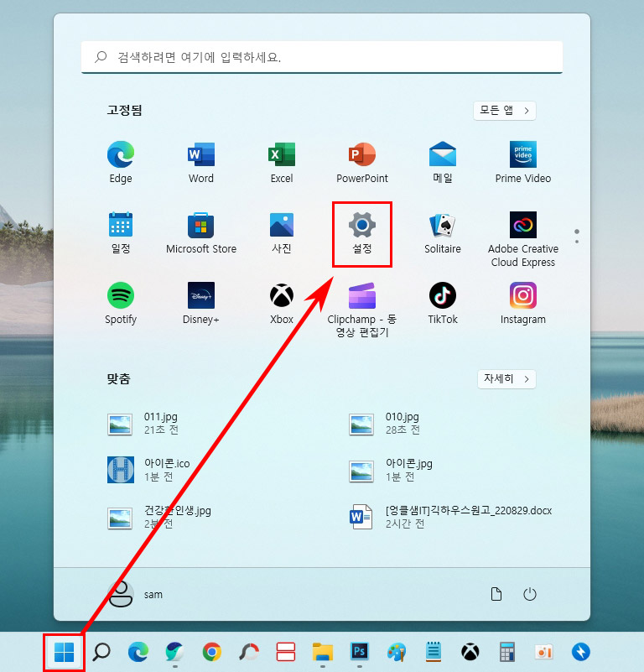Launch Spotify from pinned apps

click(x=121, y=304)
